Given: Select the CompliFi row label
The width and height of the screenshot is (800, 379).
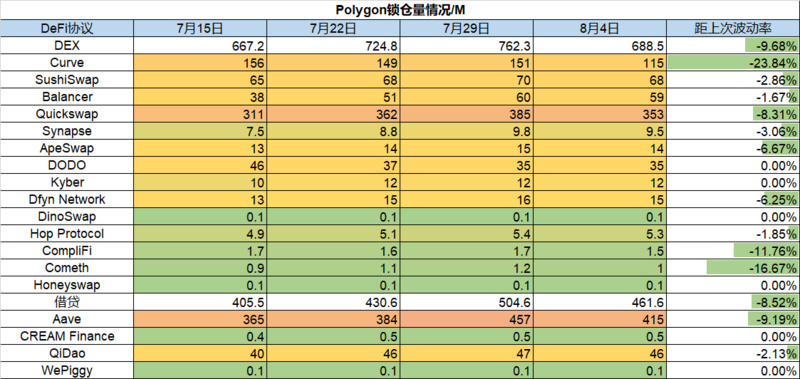Looking at the screenshot, I should point(67,251).
